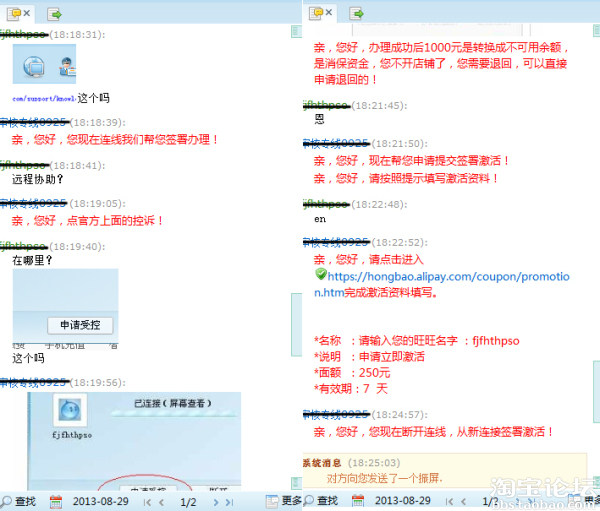Open the left panel calendar icon
Image resolution: width=600 pixels, height=511 pixels.
tap(56, 502)
